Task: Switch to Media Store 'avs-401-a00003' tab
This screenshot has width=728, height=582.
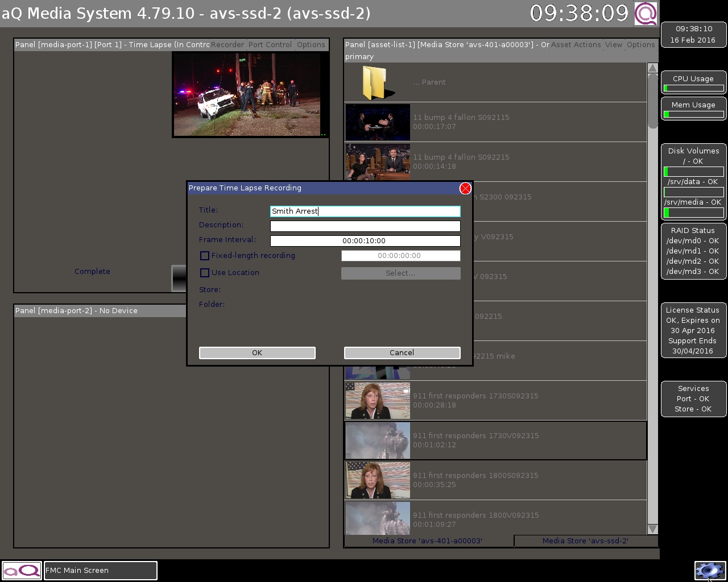Action: (428, 541)
